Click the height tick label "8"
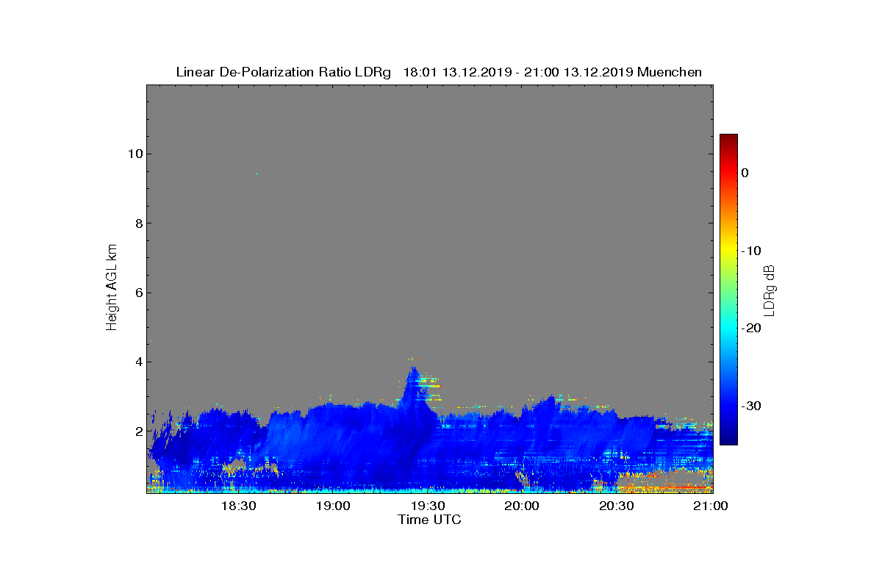882x588 pixels. [138, 223]
